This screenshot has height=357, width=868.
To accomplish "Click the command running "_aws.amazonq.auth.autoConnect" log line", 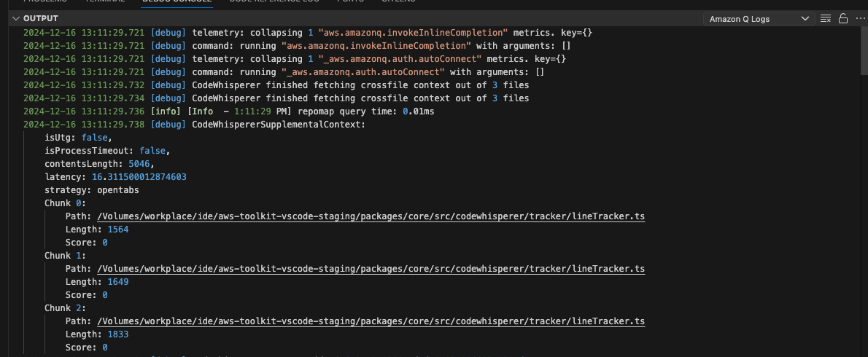I will point(284,72).
